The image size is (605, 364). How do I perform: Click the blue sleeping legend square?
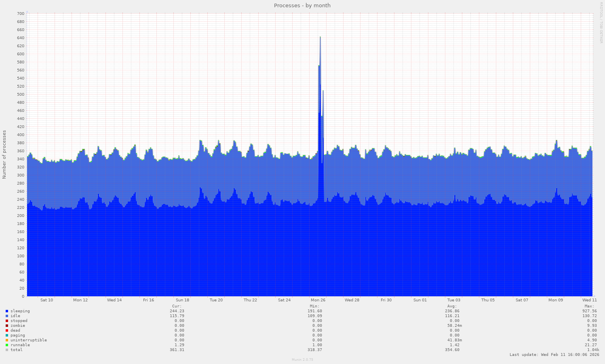[x=6, y=311]
